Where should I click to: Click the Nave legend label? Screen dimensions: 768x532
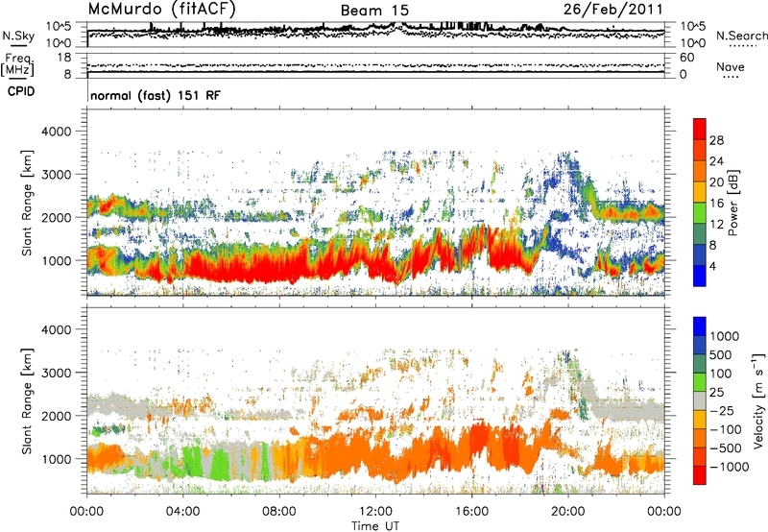(x=731, y=66)
